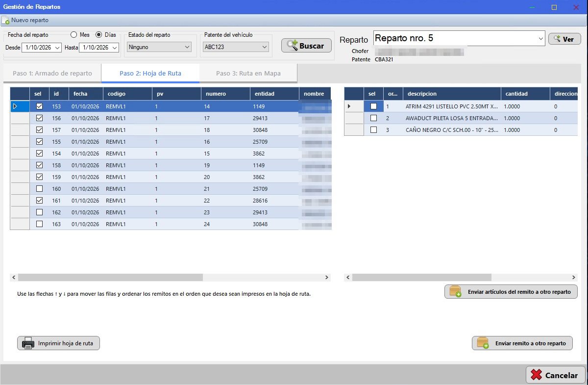Click the remitos table horizontal scrollbar thumb

click(x=110, y=278)
